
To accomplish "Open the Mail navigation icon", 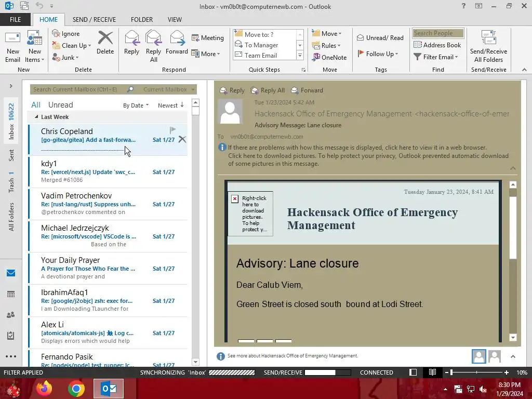I will click(x=11, y=273).
